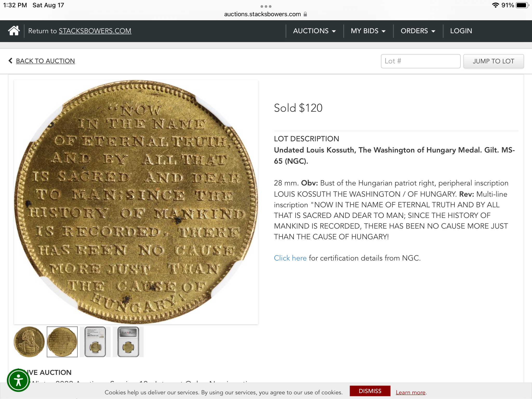Select the Stack's Bowers slab back thumbnail
532x399 pixels.
click(x=128, y=342)
